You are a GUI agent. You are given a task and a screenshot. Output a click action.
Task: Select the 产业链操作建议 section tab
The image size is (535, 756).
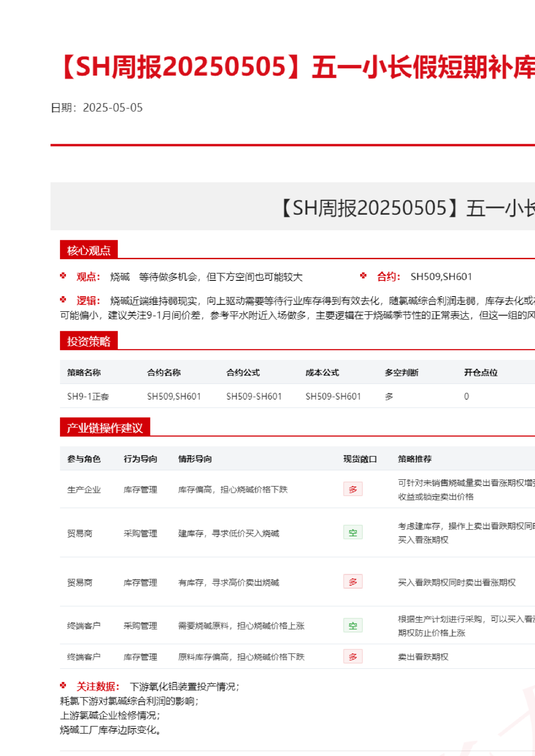(105, 427)
